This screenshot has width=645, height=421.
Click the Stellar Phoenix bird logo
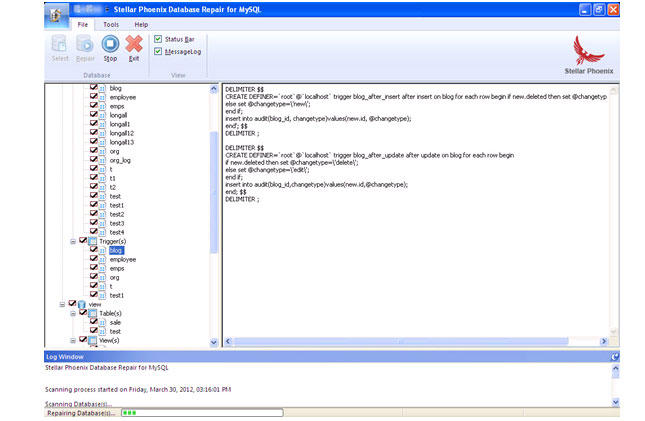click(588, 51)
